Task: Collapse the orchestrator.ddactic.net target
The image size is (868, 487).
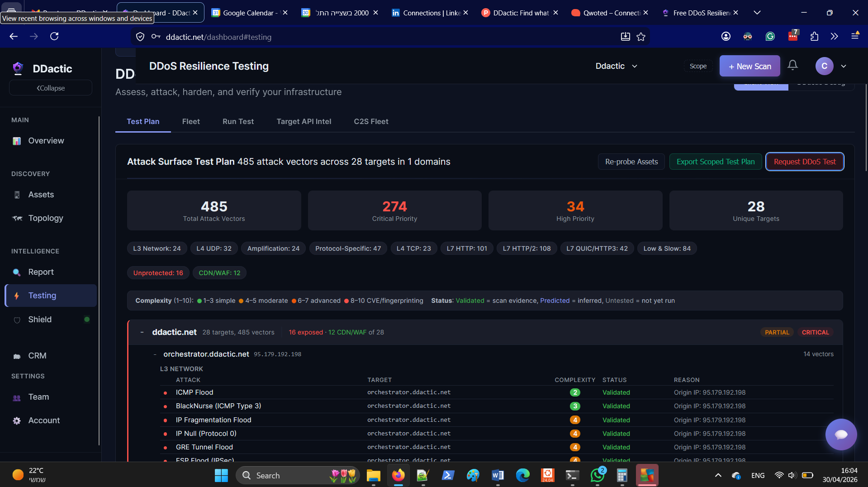Action: pyautogui.click(x=155, y=354)
